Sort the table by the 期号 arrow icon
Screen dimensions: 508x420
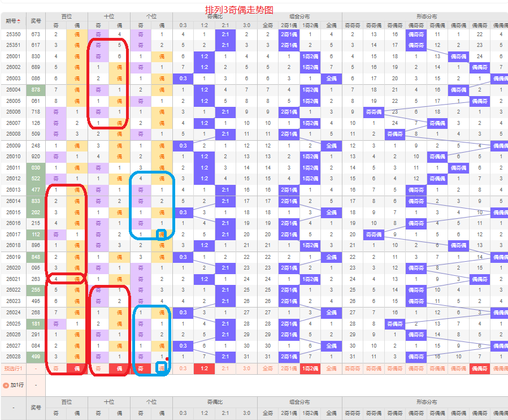click(19, 21)
